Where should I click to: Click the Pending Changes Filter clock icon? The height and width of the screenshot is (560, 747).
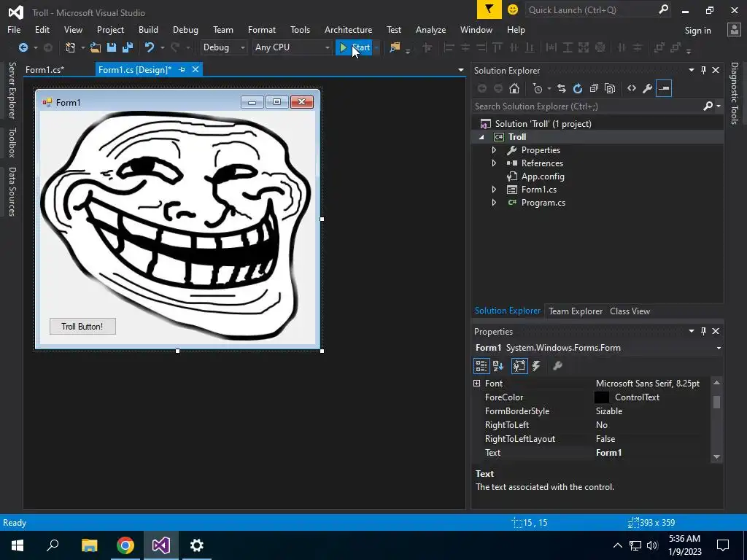coord(538,88)
